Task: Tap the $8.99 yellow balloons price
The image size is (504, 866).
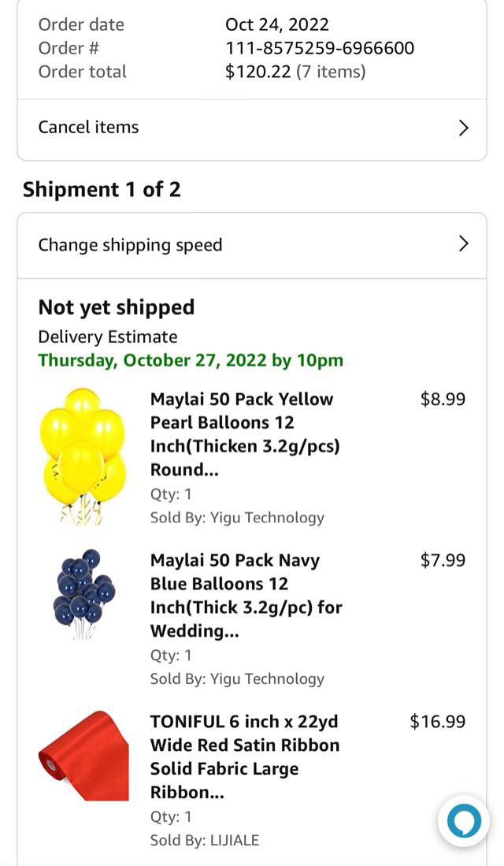Action: coord(443,399)
